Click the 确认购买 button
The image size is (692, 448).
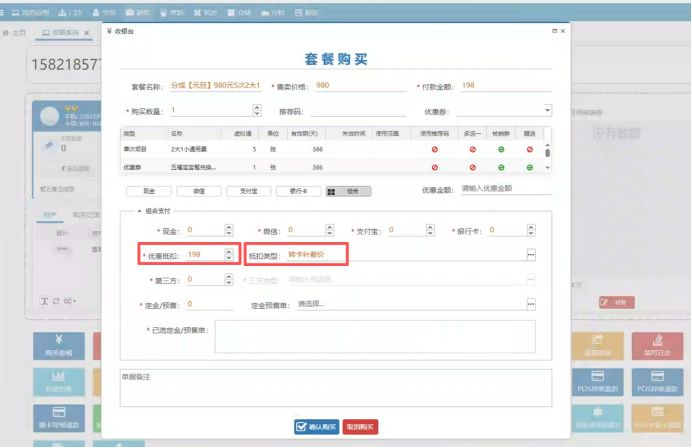coord(317,426)
